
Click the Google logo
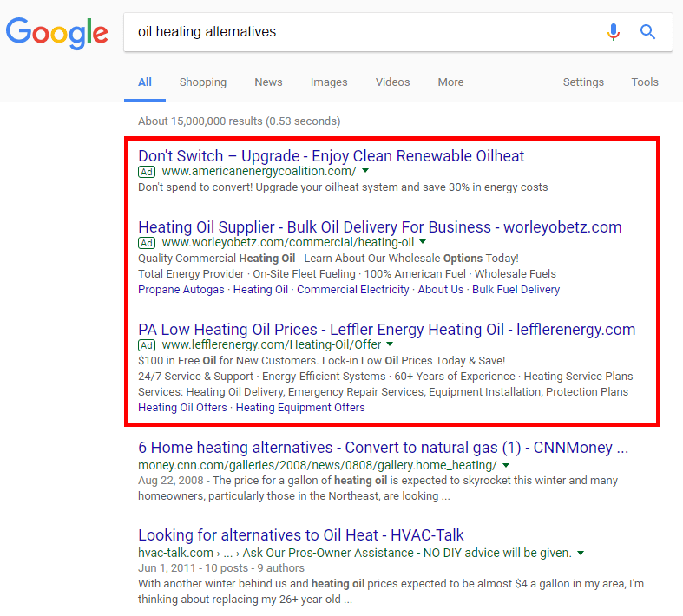pyautogui.click(x=57, y=33)
